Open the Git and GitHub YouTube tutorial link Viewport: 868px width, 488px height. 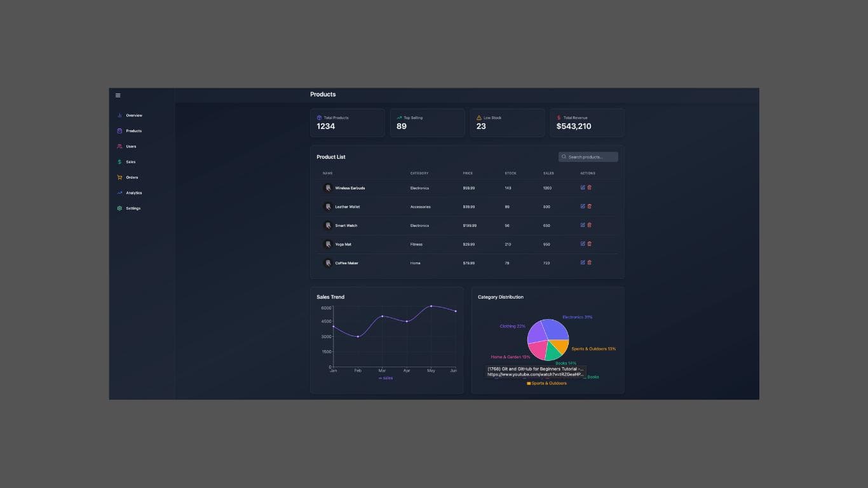(535, 371)
